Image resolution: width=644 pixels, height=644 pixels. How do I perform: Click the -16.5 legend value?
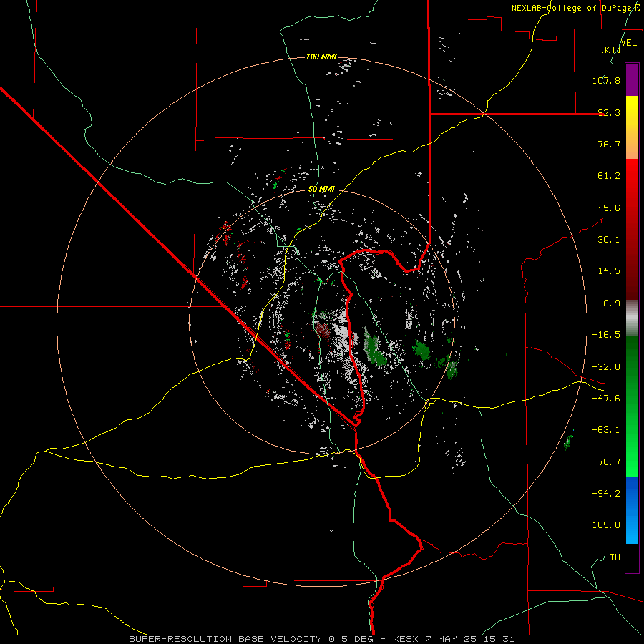point(606,335)
